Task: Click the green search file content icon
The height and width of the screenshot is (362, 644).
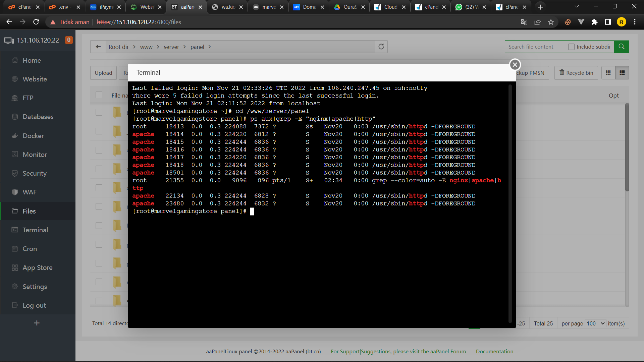Action: (622, 47)
